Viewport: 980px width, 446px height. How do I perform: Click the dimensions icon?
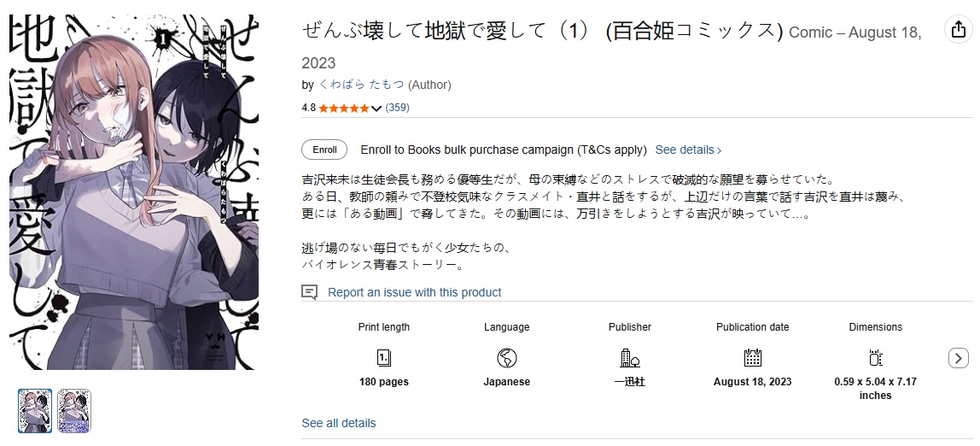click(875, 357)
